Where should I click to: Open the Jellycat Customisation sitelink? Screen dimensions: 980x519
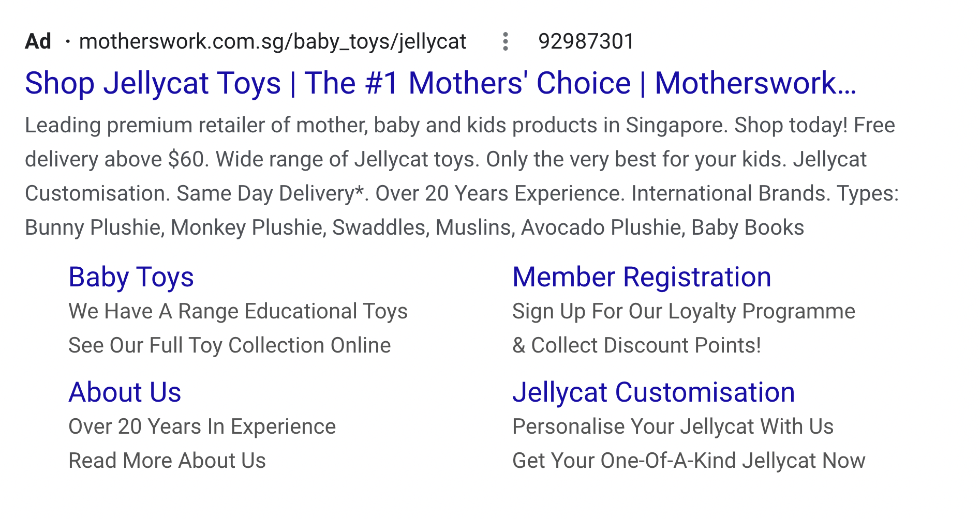654,392
